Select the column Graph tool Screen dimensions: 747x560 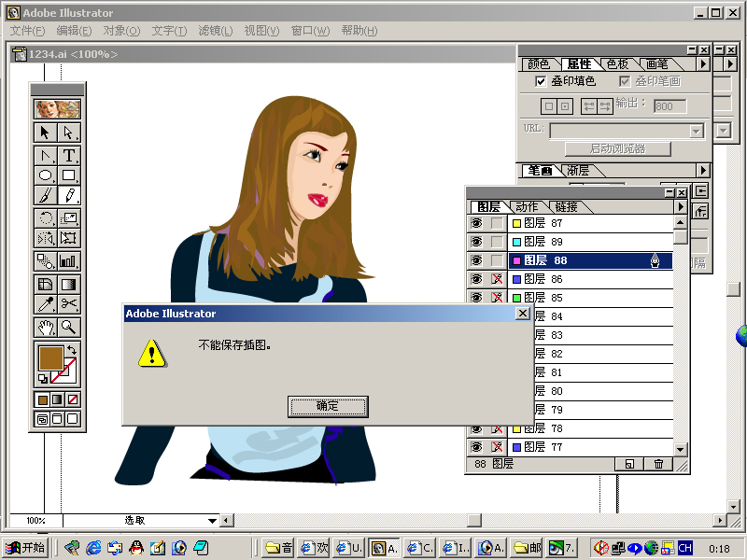pyautogui.click(x=68, y=261)
